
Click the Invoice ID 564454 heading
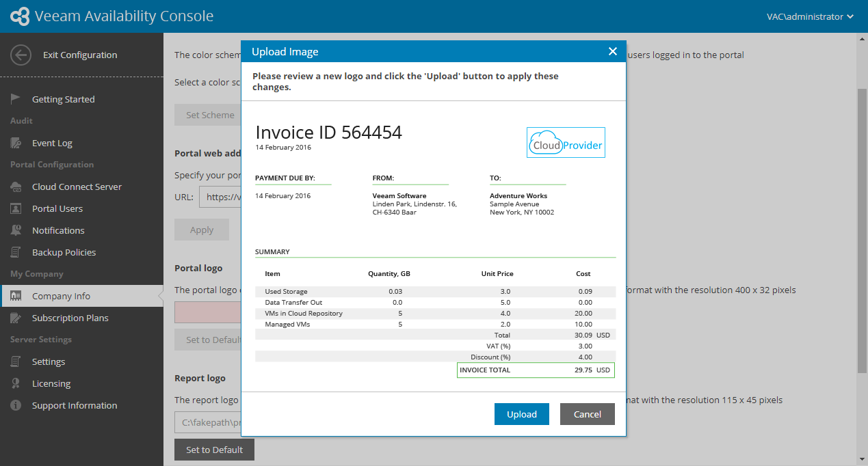coord(329,132)
